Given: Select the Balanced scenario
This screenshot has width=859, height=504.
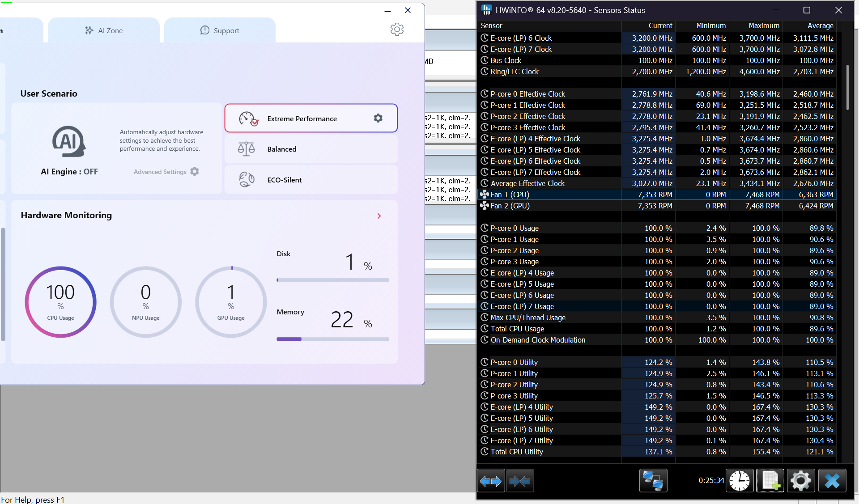Looking at the screenshot, I should [x=311, y=149].
